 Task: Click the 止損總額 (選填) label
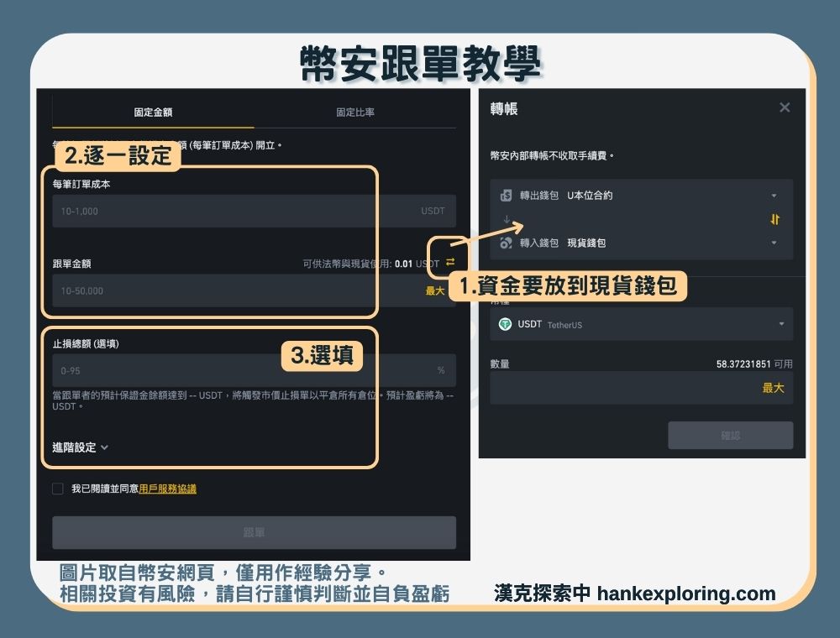[86, 343]
